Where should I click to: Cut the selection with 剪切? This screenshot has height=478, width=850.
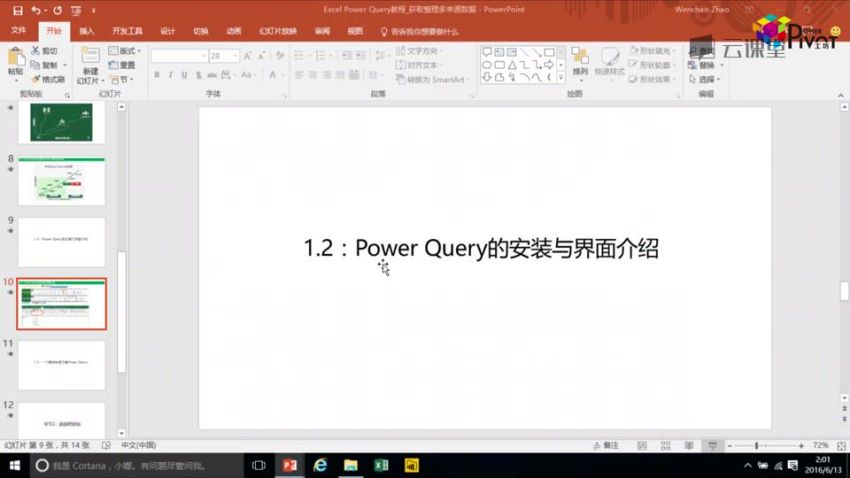coord(44,51)
